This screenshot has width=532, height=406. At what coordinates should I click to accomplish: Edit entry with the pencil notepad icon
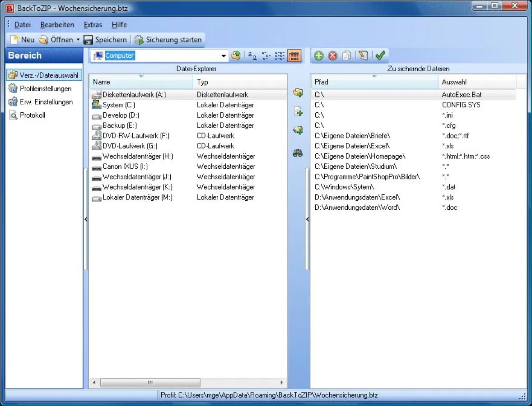click(364, 55)
